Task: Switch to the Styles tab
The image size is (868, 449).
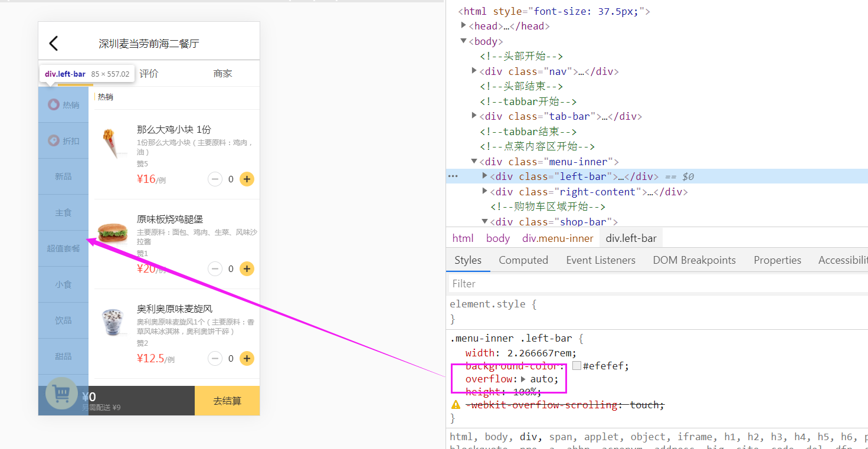Action: pos(468,260)
